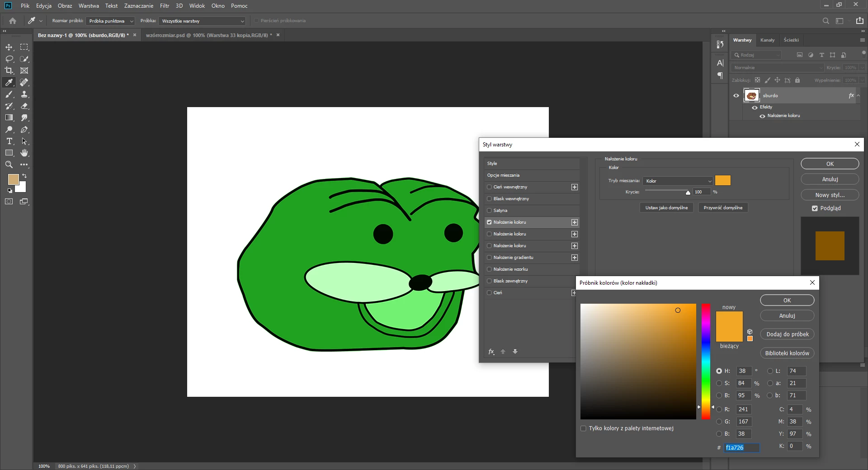
Task: Select the Pen tool
Action: 24,129
